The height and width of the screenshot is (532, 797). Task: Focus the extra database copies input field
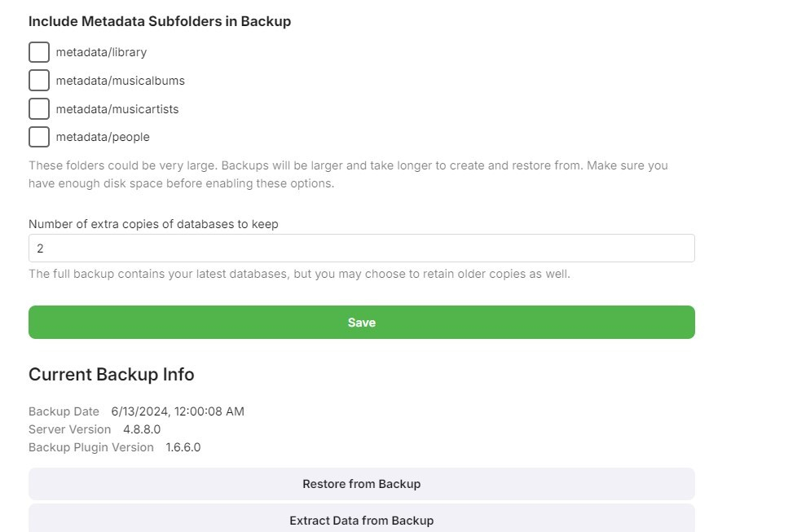(x=361, y=248)
